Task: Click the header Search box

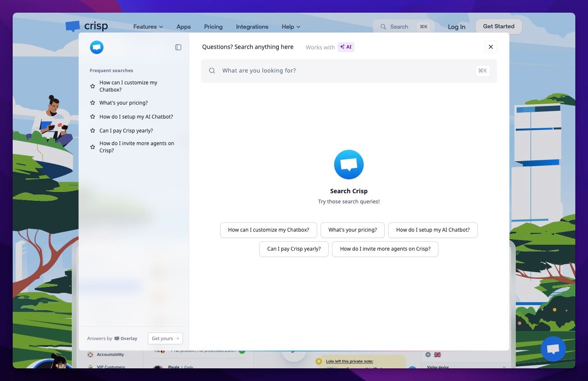Action: (x=405, y=27)
